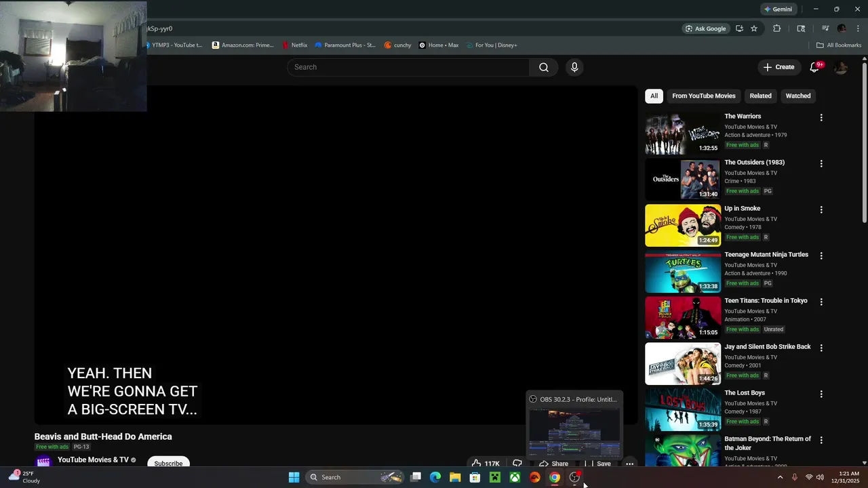Click the Windows taskbar Search box
868x488 pixels.
click(x=355, y=477)
